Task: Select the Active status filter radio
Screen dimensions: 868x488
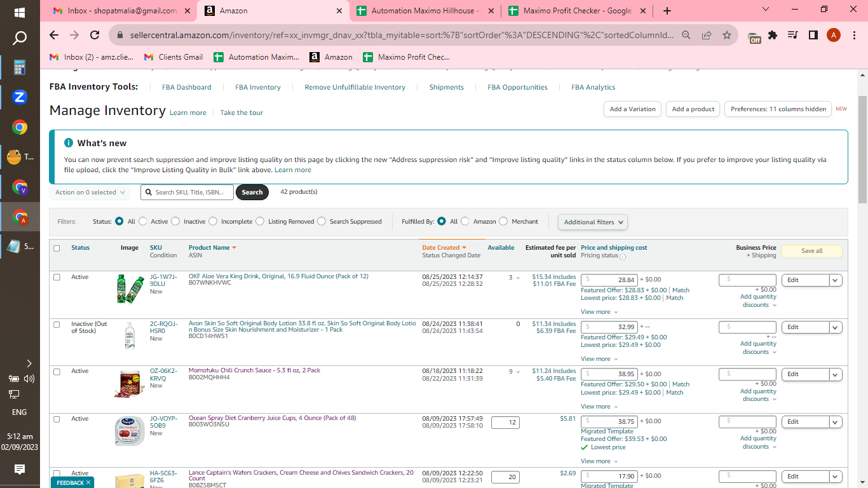Action: [143, 221]
